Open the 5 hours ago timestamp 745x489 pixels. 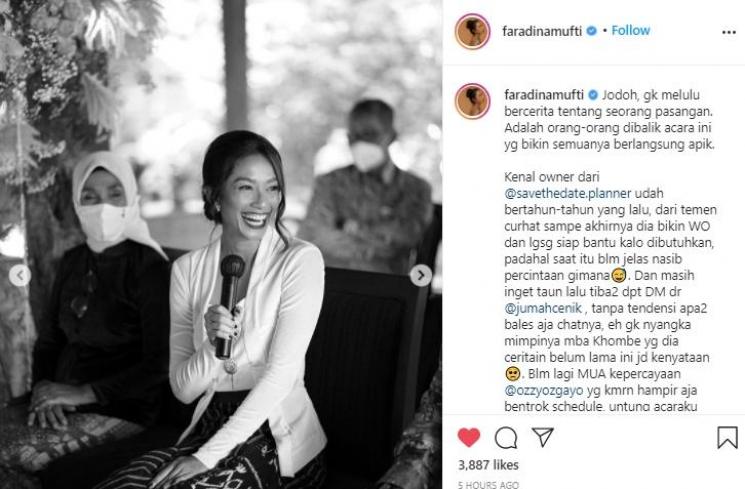click(488, 484)
